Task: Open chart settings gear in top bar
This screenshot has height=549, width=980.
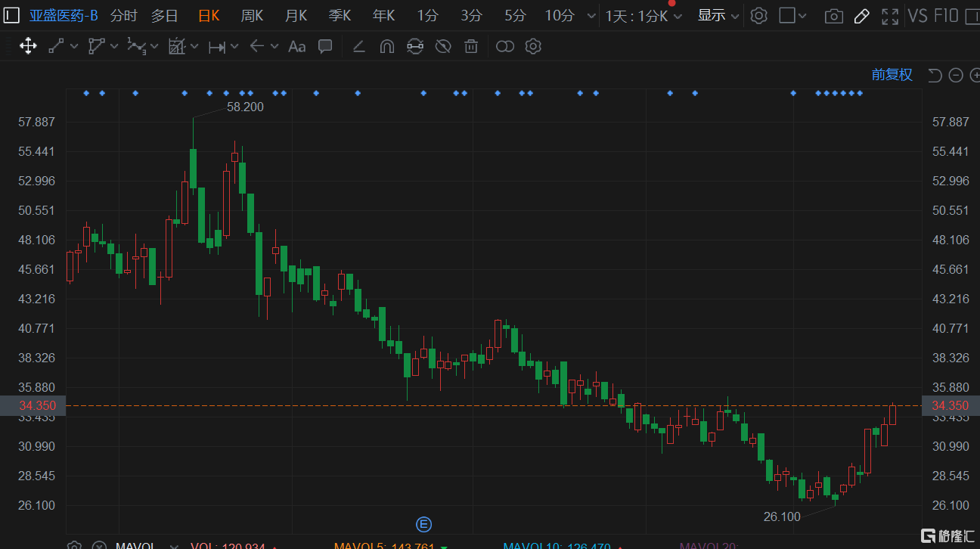Action: point(759,16)
